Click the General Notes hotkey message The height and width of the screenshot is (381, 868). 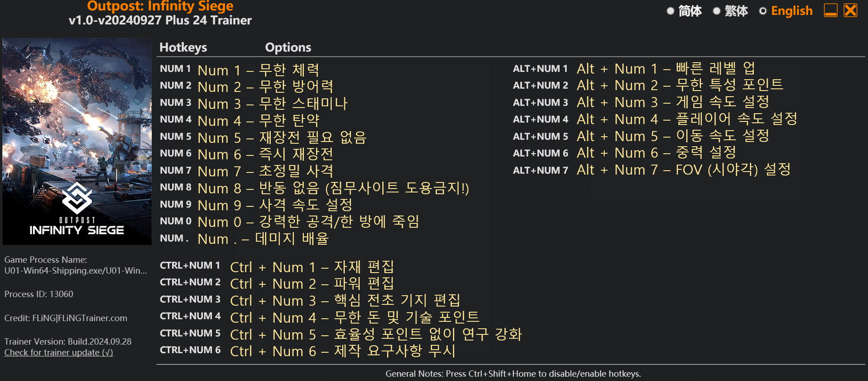[x=513, y=374]
